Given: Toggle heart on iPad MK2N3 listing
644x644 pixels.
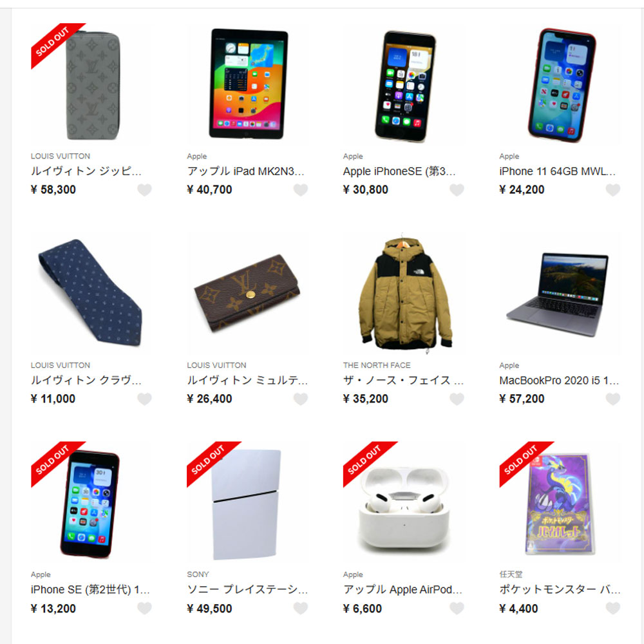Looking at the screenshot, I should (300, 190).
